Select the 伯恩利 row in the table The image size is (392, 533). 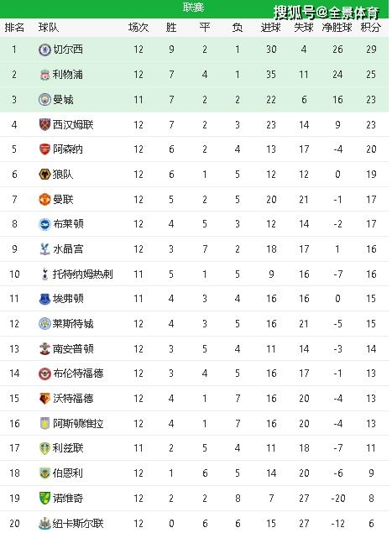coord(195,473)
